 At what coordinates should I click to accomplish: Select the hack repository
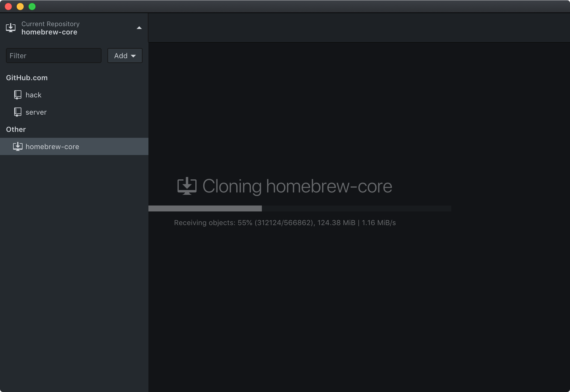click(34, 95)
